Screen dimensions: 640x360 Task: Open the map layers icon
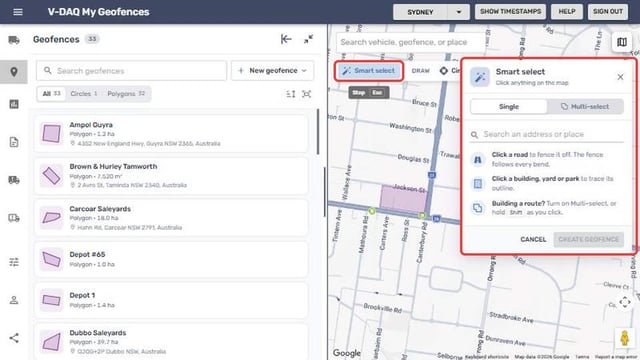click(x=622, y=42)
